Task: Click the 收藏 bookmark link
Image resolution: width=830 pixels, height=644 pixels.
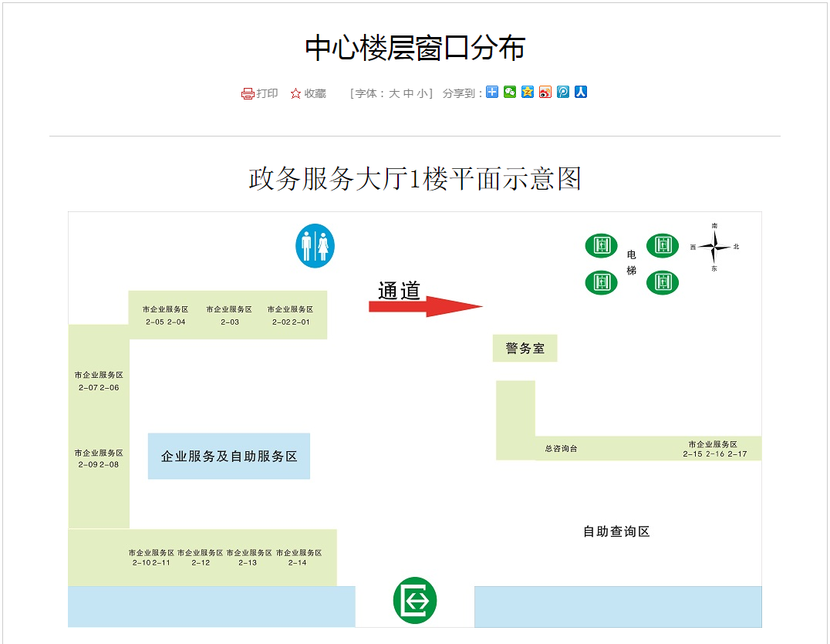Action: [315, 93]
